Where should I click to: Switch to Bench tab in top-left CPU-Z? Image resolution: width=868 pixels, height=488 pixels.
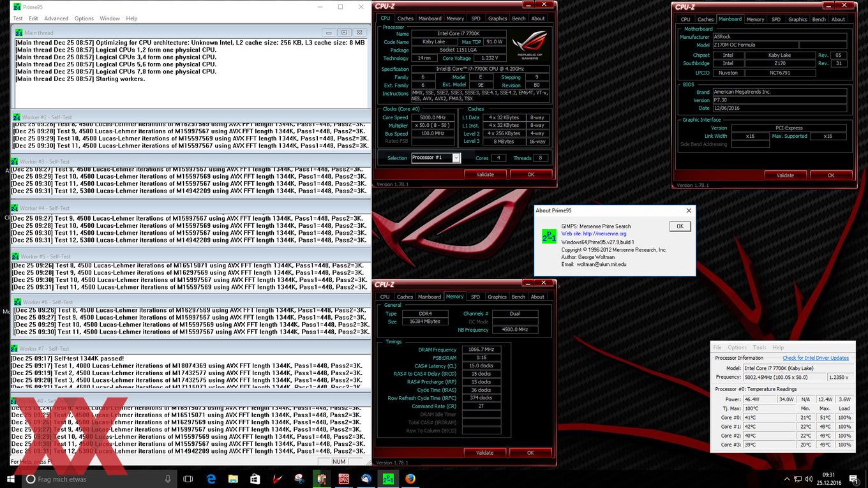519,18
